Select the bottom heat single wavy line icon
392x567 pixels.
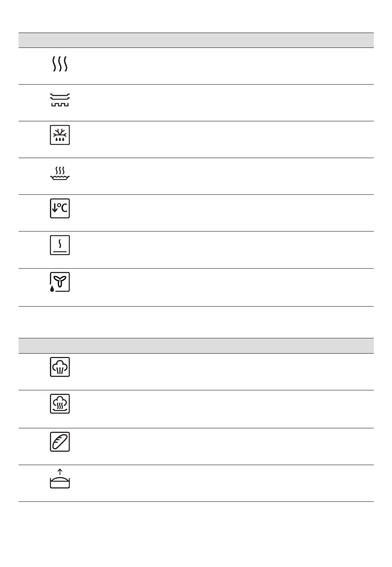tap(60, 245)
